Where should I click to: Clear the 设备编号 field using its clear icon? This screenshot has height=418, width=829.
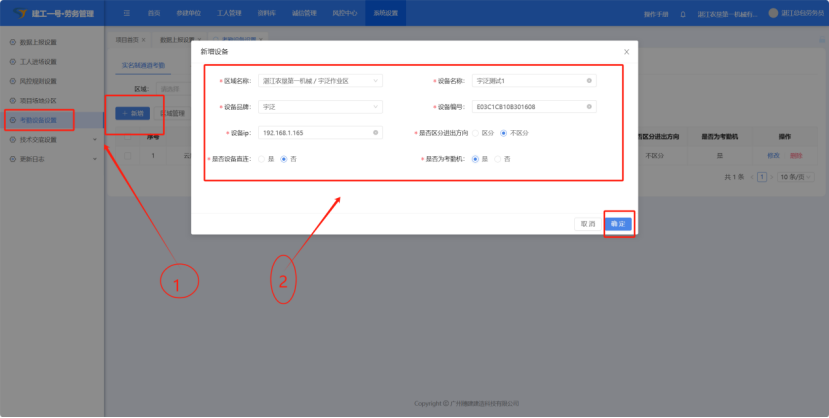click(x=589, y=106)
